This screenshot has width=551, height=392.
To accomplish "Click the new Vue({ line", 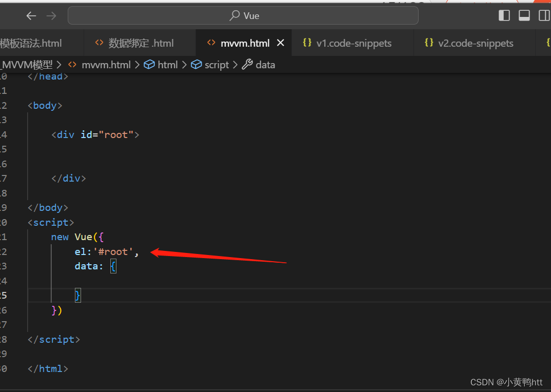I will pos(77,237).
